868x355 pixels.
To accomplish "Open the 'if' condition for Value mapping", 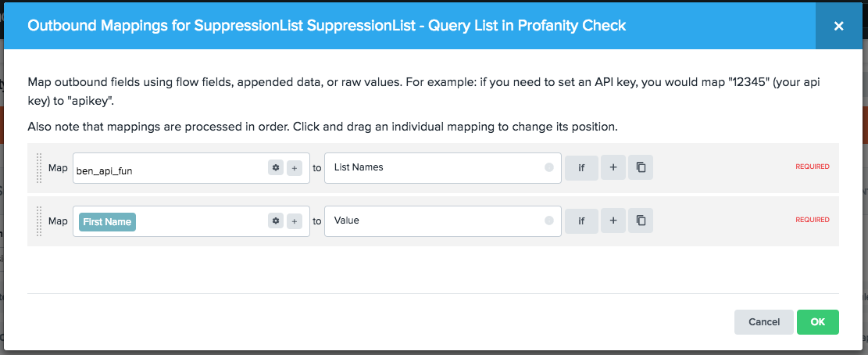I will (581, 221).
